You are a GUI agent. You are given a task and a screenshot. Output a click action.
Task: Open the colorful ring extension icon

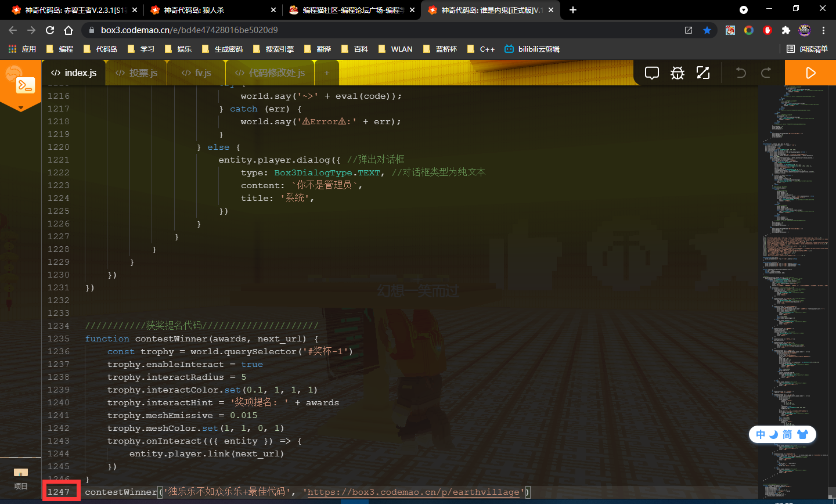[749, 30]
